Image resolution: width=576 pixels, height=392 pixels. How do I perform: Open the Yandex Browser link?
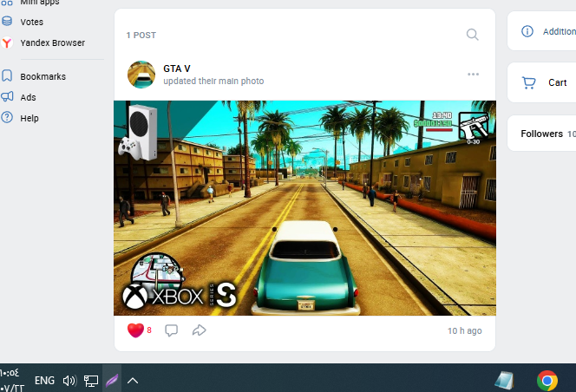[53, 43]
